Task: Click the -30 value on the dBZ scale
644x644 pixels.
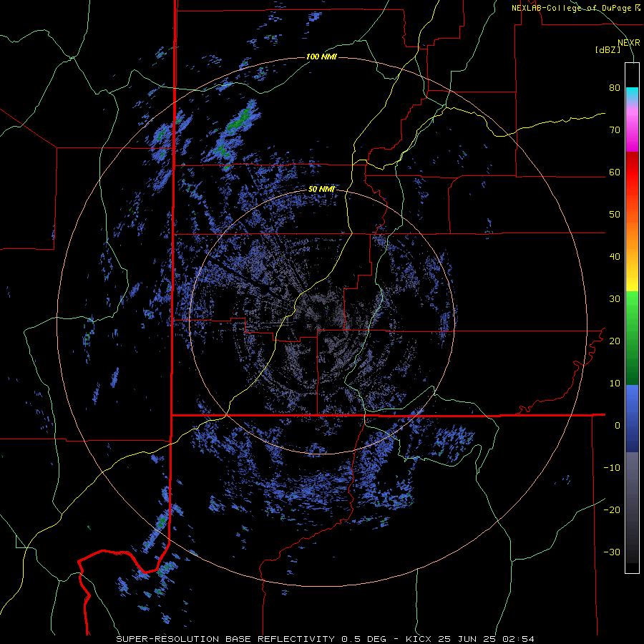Action: click(x=612, y=552)
